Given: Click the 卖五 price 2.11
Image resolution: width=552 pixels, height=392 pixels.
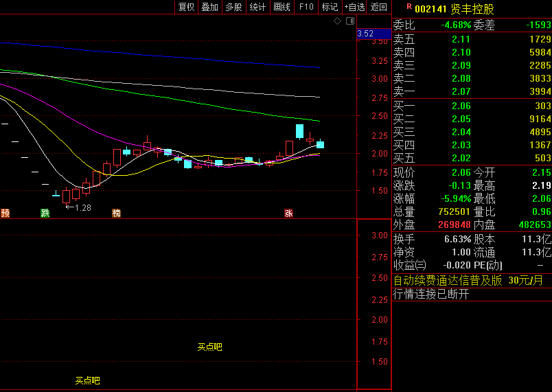Looking at the screenshot, I should pos(461,39).
